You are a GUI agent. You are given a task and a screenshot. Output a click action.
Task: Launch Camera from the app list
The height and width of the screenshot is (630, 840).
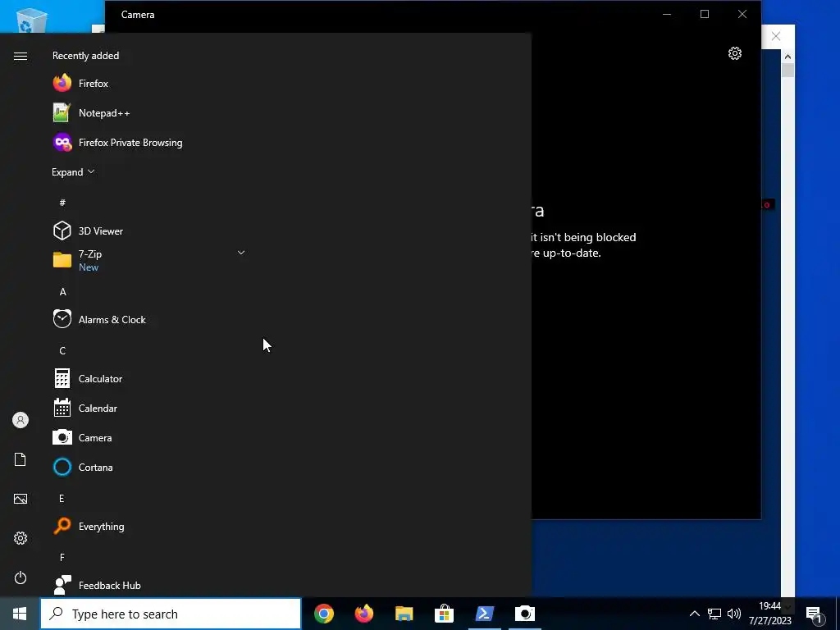149,438
